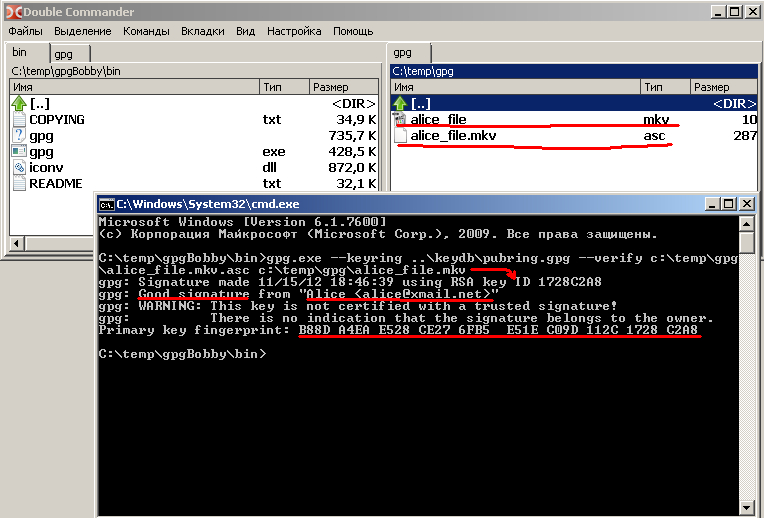
Task: Select the alice_file.mkv asc file icon
Action: pyautogui.click(x=400, y=136)
